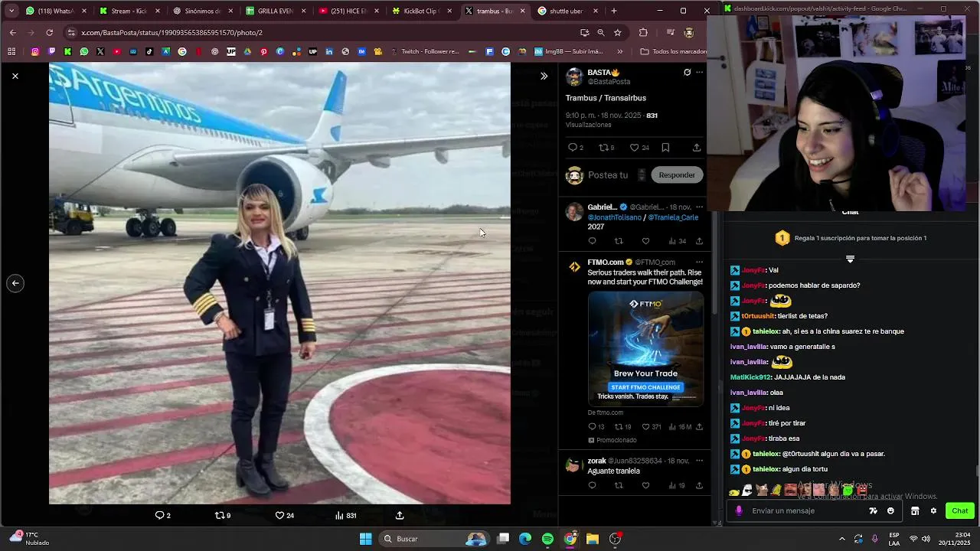This screenshot has width=980, height=551.
Task: Like zorak's reply
Action: (645, 485)
